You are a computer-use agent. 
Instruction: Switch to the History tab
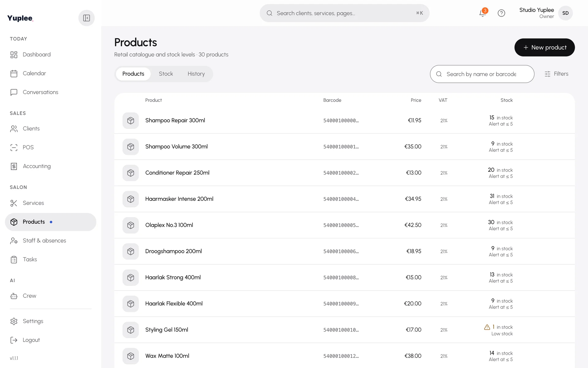[196, 74]
